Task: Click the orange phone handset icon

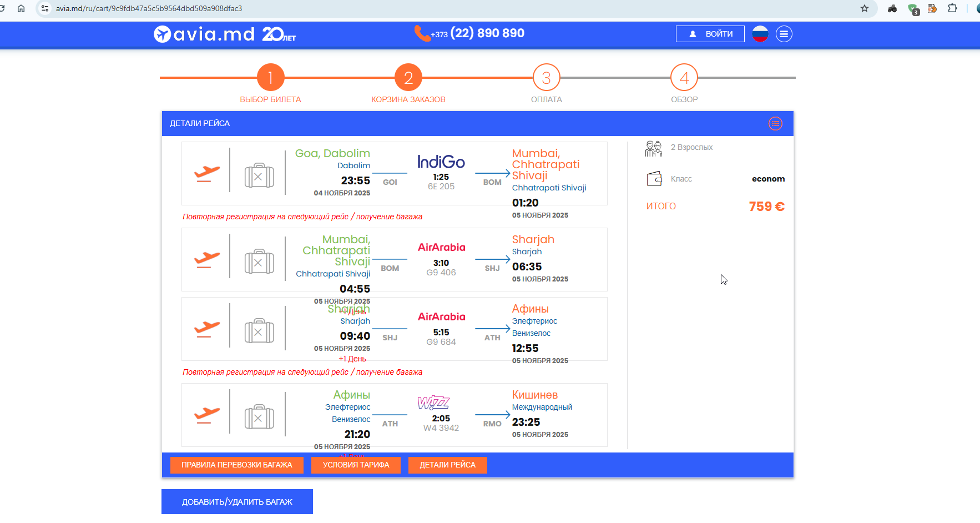Action: (422, 33)
